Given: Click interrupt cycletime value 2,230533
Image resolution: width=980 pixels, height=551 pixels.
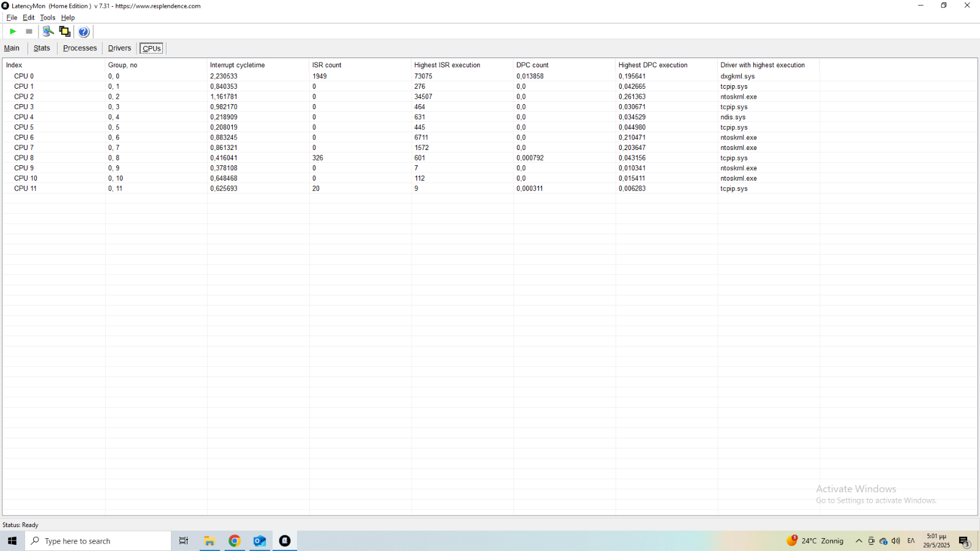Looking at the screenshot, I should click(224, 77).
